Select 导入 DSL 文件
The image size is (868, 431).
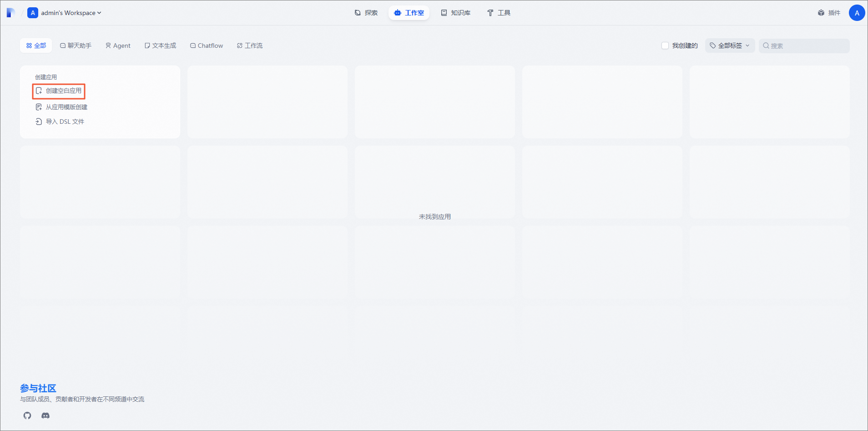pyautogui.click(x=60, y=122)
